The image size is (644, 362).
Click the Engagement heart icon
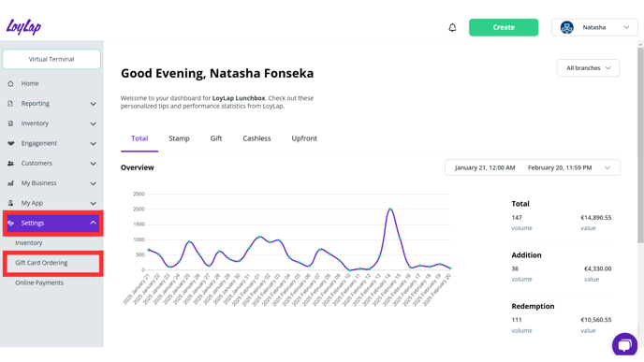pos(10,143)
